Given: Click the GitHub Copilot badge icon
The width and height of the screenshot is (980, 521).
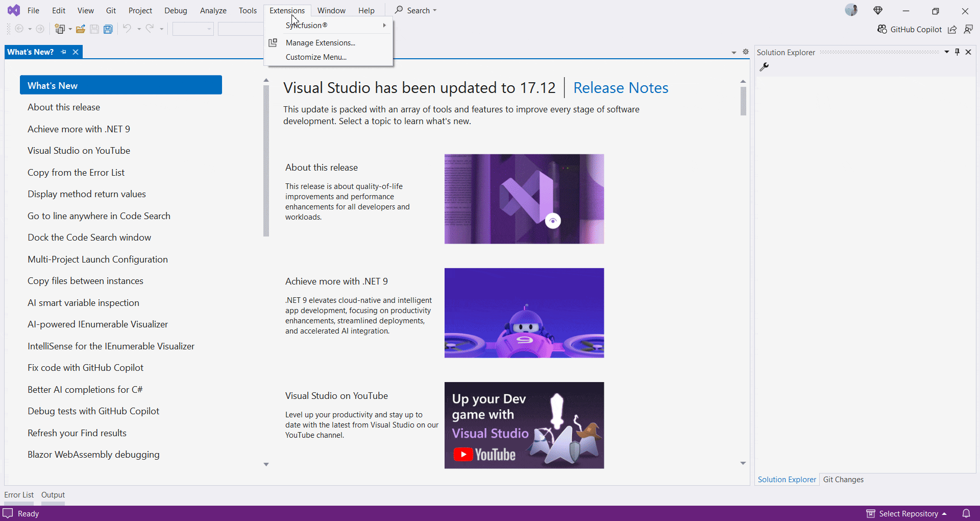Looking at the screenshot, I should click(882, 29).
